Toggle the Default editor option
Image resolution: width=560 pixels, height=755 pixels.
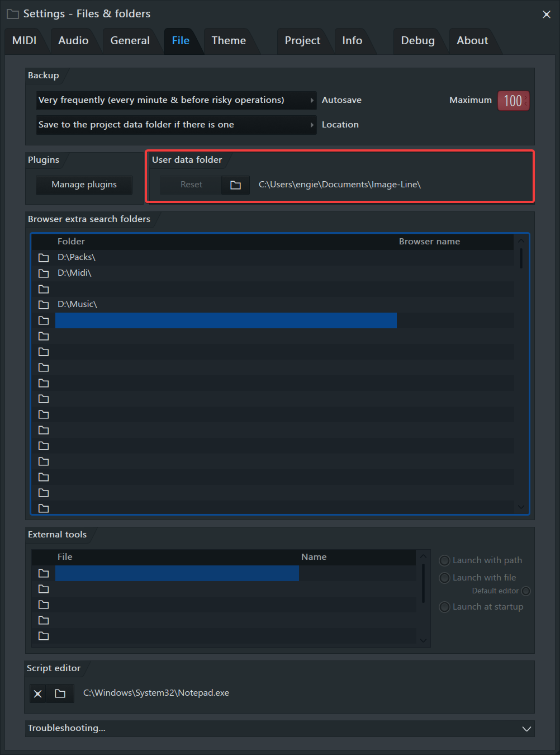[x=525, y=591]
